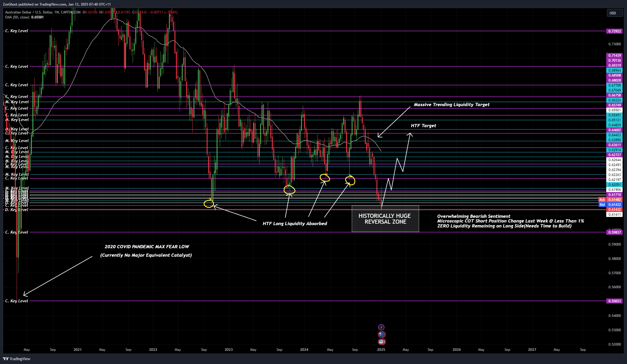Click the 2024 label on time axis
Screen dimensions: 627x364
coord(304,350)
